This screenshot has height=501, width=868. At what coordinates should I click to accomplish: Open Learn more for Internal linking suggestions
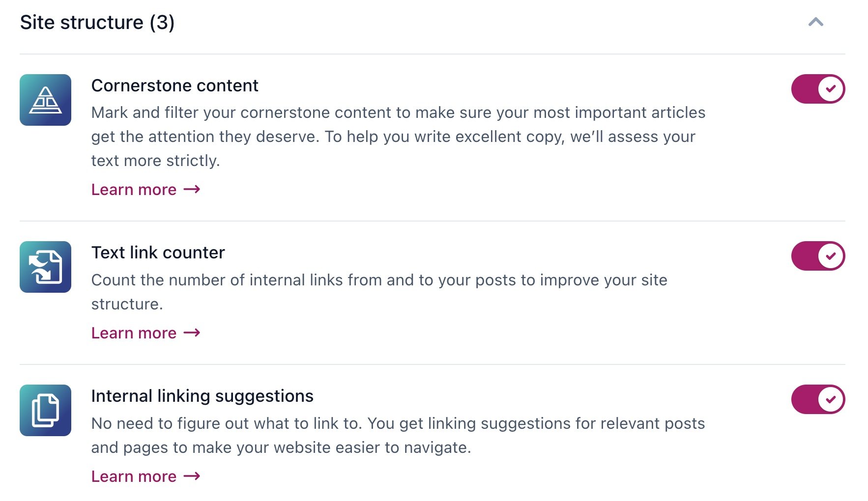[134, 476]
